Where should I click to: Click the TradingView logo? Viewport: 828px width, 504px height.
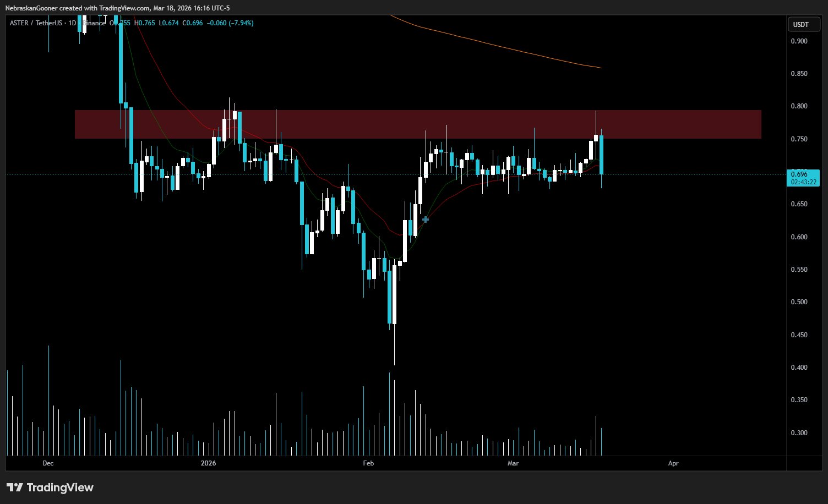50,487
